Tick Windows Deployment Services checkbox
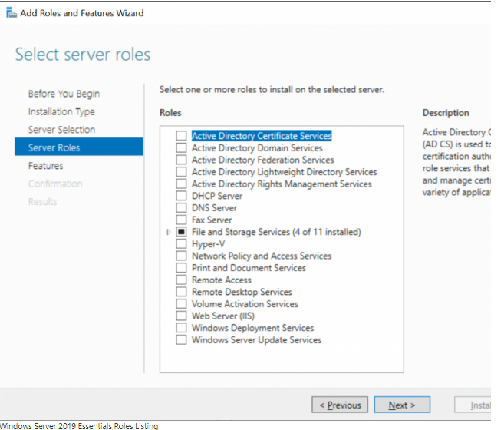Screen dimensions: 504x430 pos(181,328)
